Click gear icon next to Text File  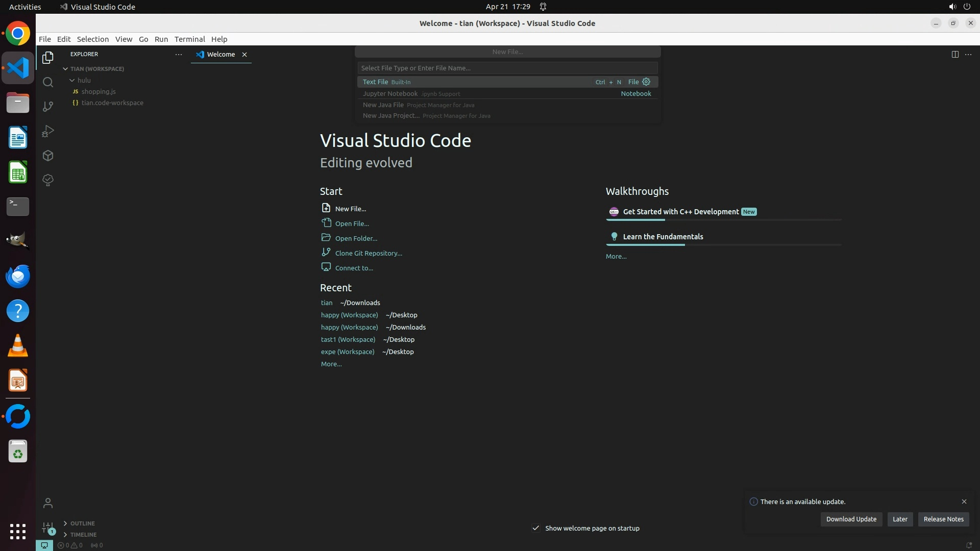(646, 82)
